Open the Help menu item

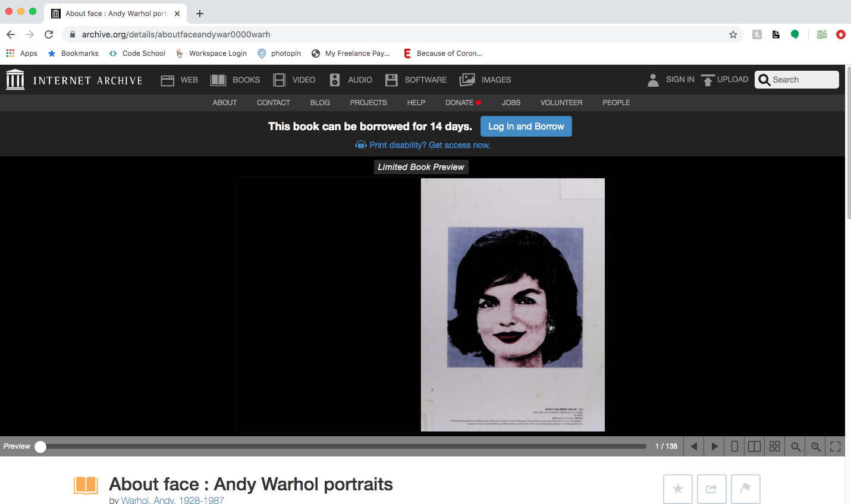(416, 103)
